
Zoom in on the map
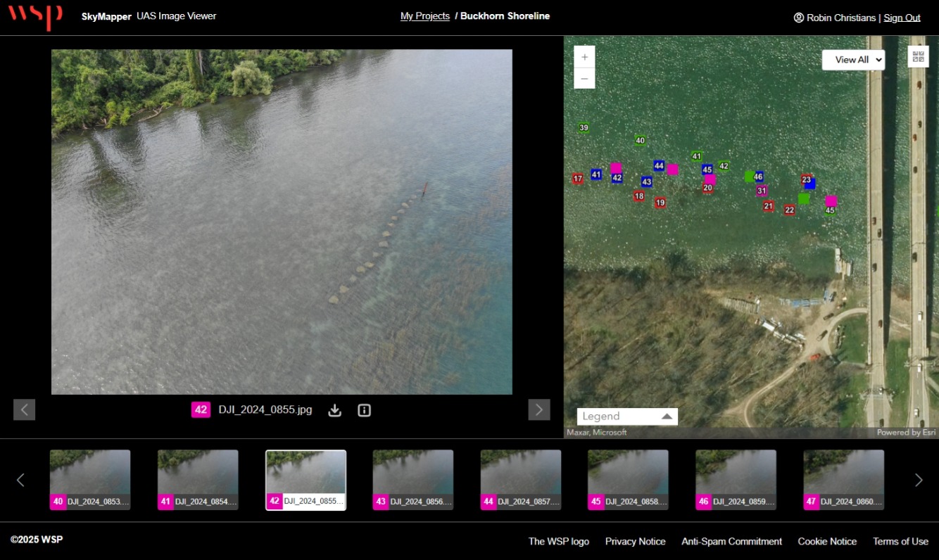(584, 57)
